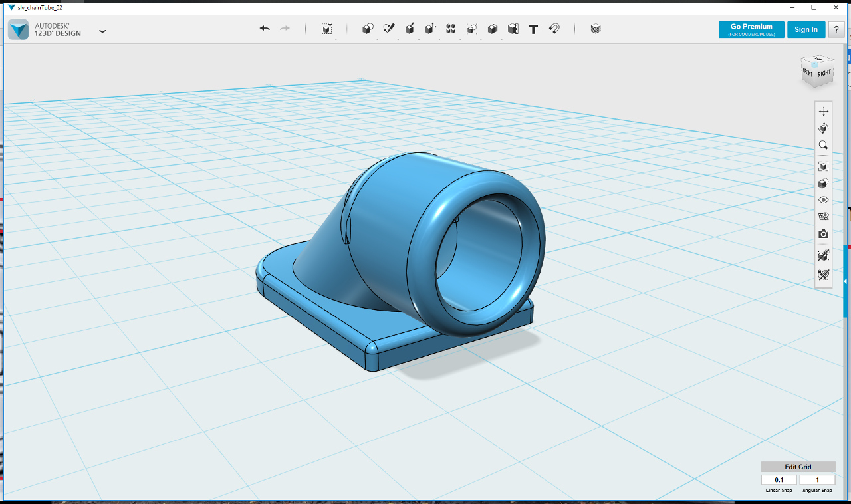Image resolution: width=851 pixels, height=504 pixels.
Task: Toggle grid visibility in navigation bar
Action: [824, 217]
